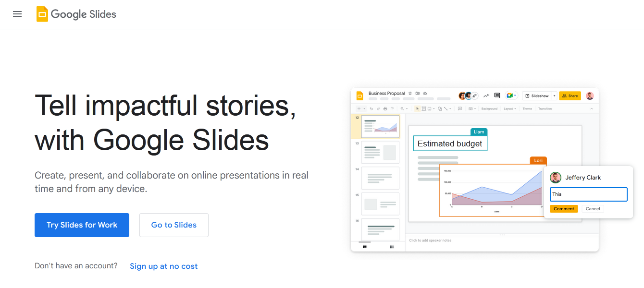Choose the select cursor tool
This screenshot has height=288, width=644.
coord(417,109)
